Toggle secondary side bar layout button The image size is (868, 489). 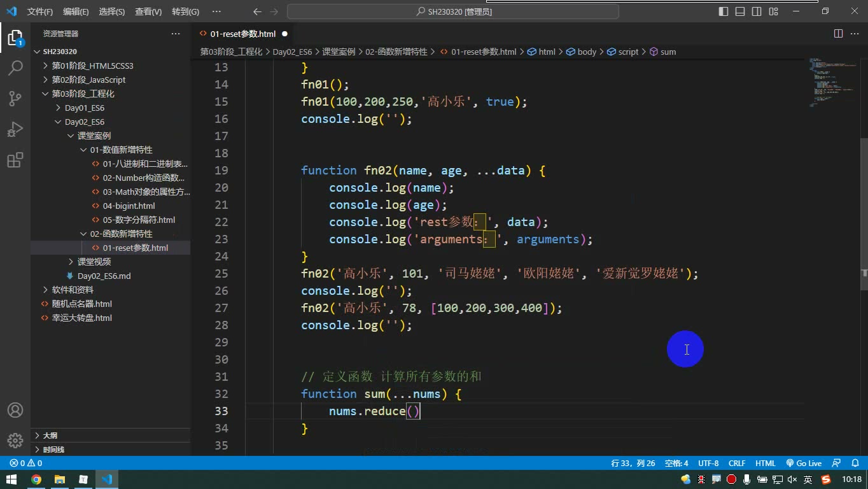(757, 11)
